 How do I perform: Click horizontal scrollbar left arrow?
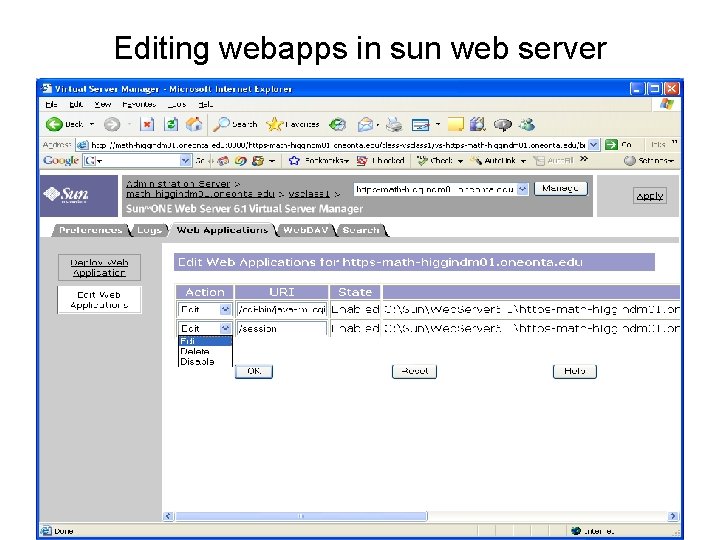pyautogui.click(x=168, y=516)
